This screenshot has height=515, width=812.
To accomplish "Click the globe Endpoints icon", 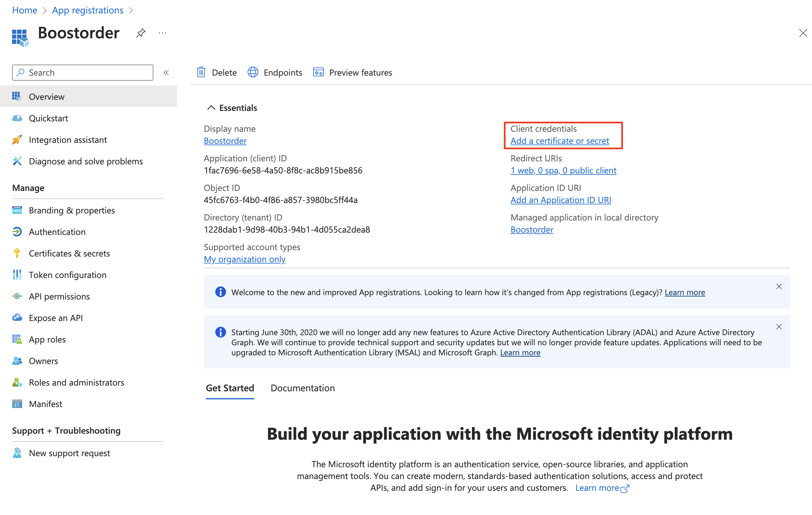I will (x=253, y=72).
